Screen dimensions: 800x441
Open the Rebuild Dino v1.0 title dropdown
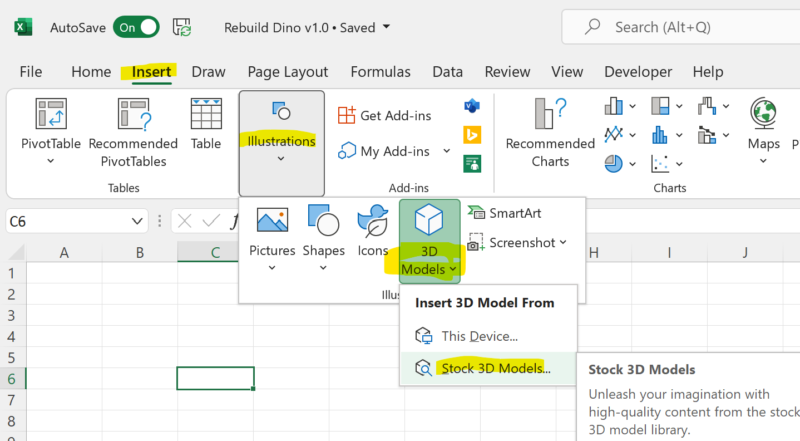pyautogui.click(x=386, y=27)
